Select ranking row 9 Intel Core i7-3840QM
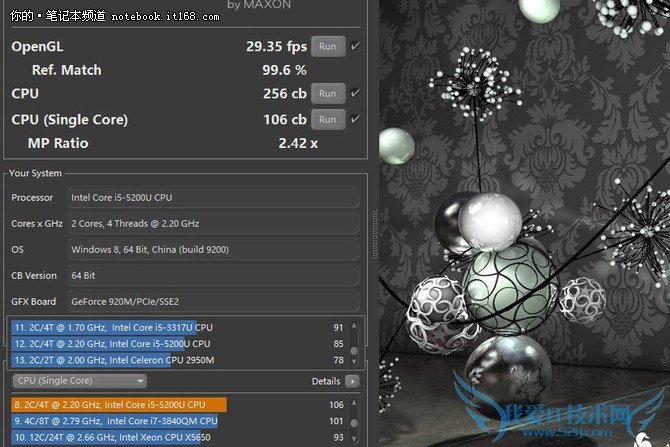Viewport: 670px width, 447px height. 179,421
